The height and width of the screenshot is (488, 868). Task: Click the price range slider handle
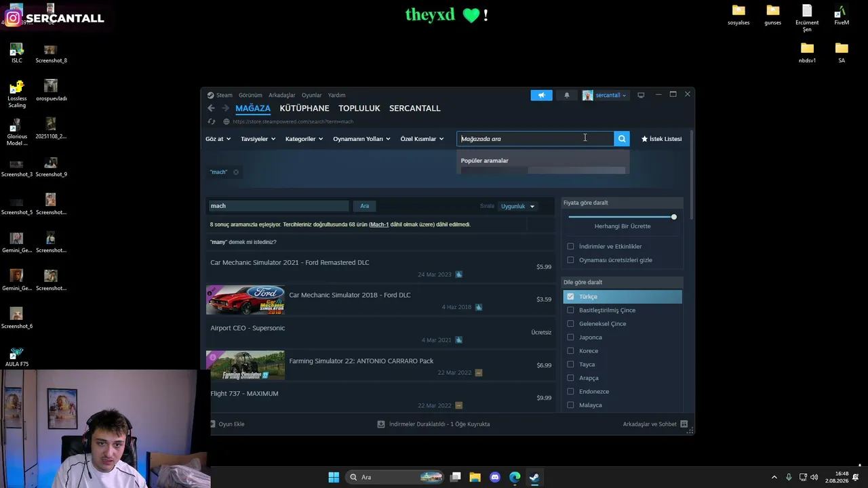[674, 217]
